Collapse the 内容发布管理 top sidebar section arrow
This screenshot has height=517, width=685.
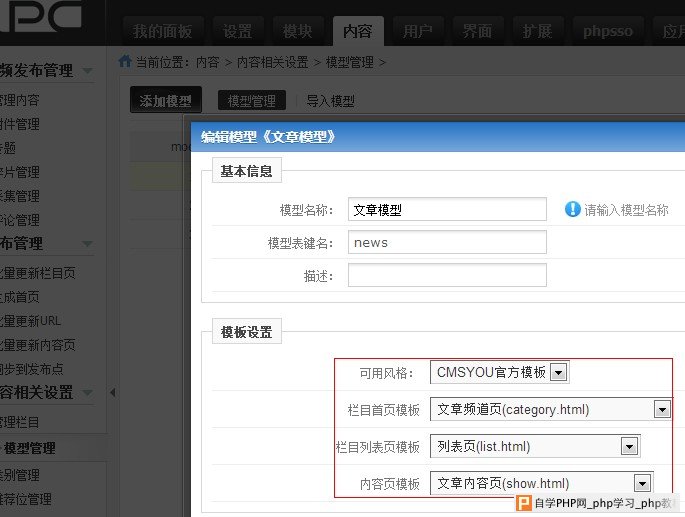point(87,70)
